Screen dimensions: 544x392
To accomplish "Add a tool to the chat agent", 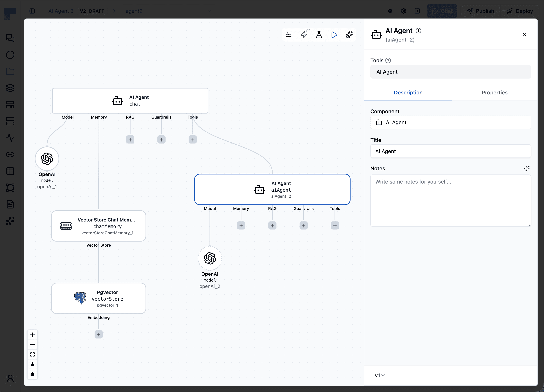I will [x=193, y=140].
